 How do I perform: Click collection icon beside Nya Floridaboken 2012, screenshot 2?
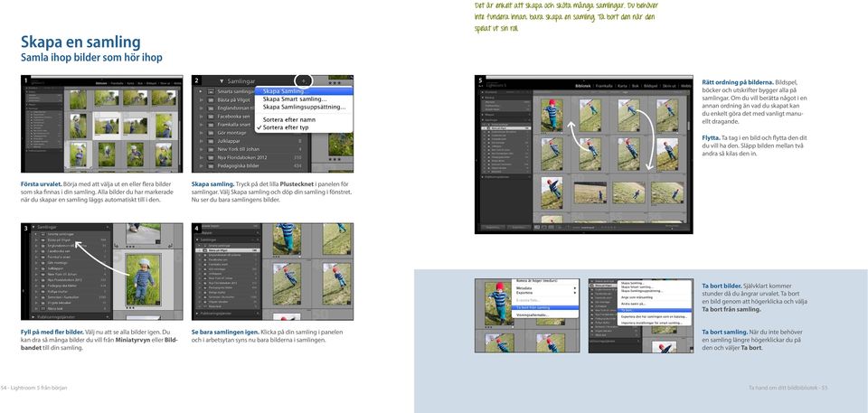point(211,158)
